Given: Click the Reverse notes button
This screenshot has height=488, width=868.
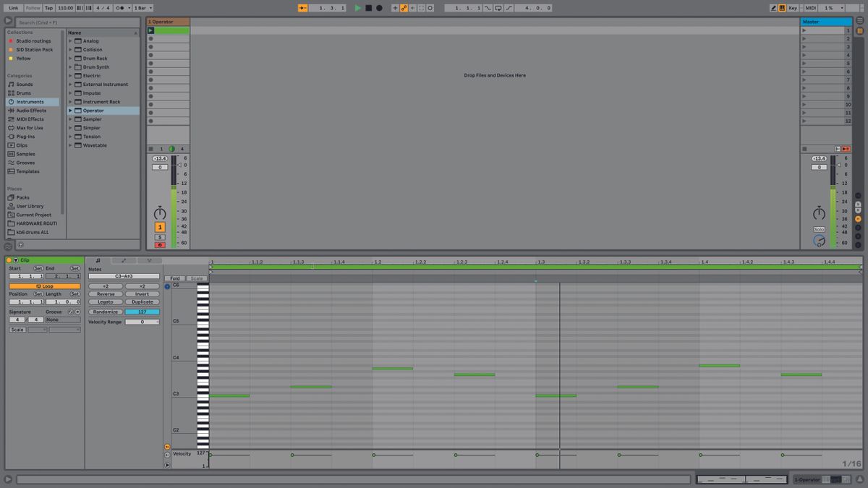Looking at the screenshot, I should point(106,294).
